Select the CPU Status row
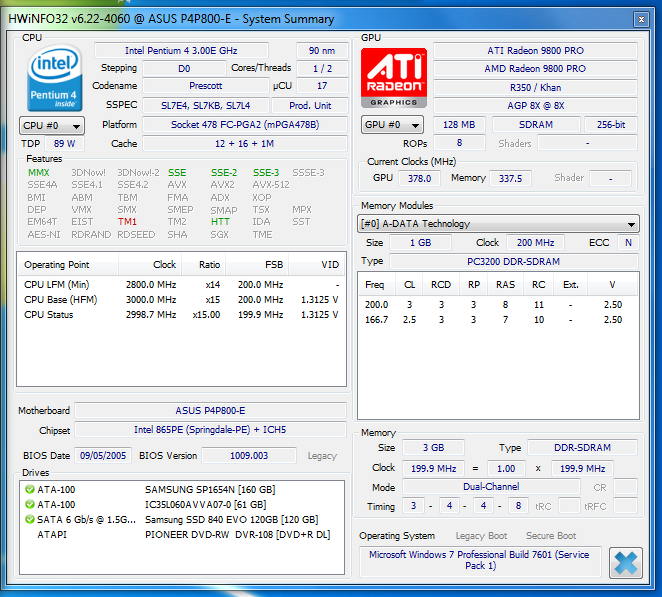This screenshot has height=597, width=662. tap(182, 315)
